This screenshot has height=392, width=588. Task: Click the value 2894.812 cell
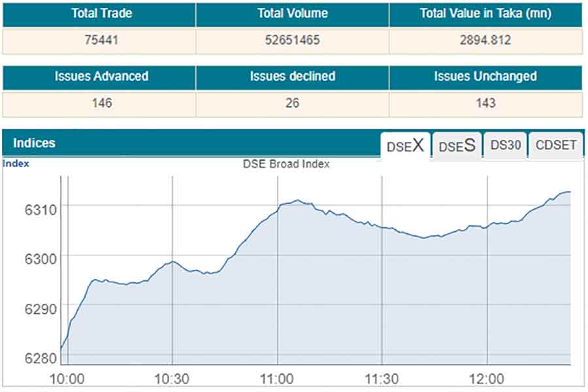(x=487, y=41)
